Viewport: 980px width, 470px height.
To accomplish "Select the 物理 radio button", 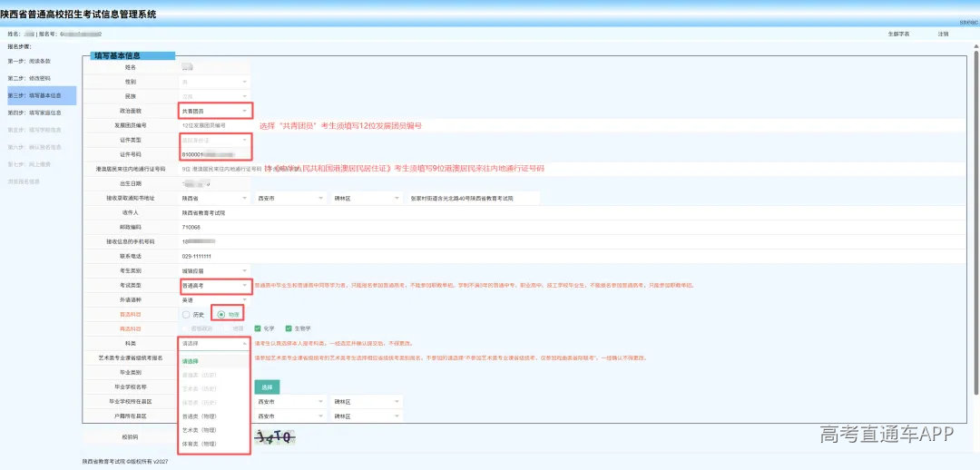I will (220, 314).
